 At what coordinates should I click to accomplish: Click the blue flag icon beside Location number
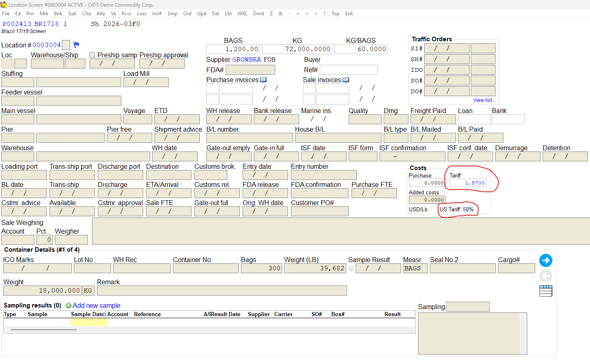[76, 45]
